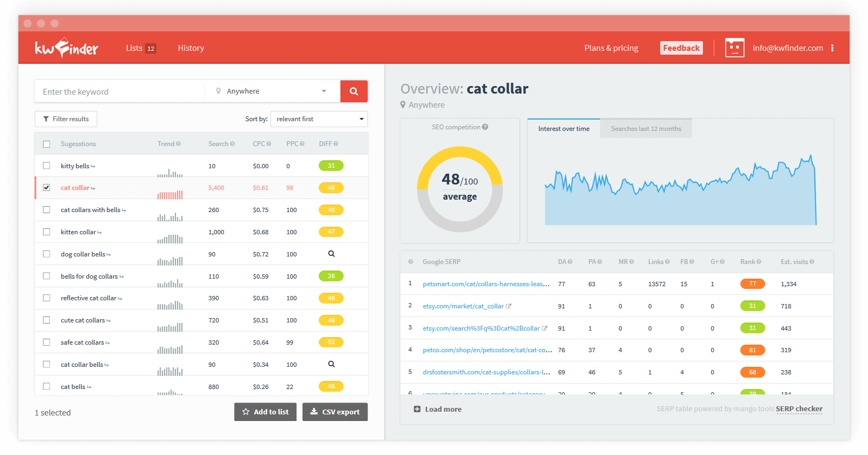
Task: Open the three-dot account menu
Action: (832, 48)
